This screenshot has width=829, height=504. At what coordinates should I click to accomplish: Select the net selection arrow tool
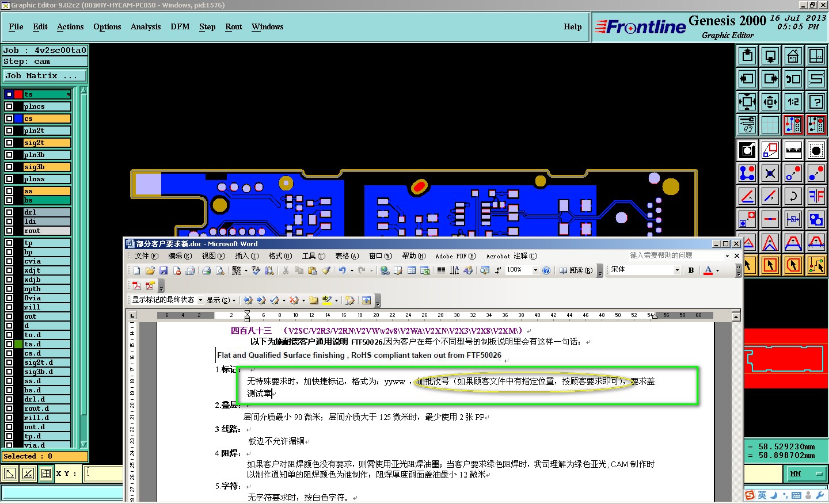tap(816, 265)
